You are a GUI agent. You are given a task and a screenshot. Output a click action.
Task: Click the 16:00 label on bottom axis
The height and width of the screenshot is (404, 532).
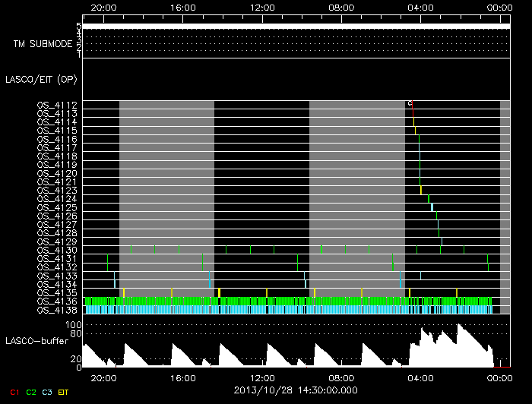click(x=183, y=378)
